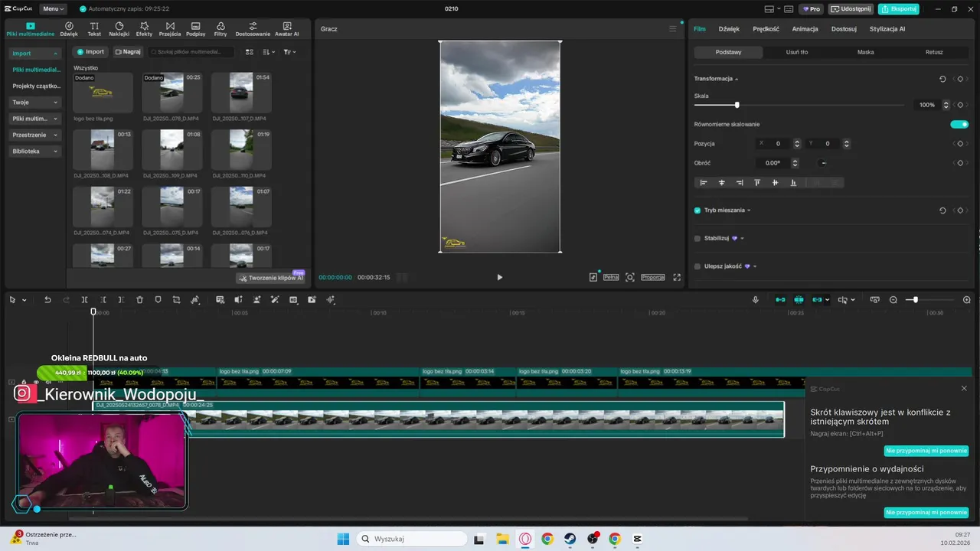Open the Naklejki stickers panel

pyautogui.click(x=119, y=29)
